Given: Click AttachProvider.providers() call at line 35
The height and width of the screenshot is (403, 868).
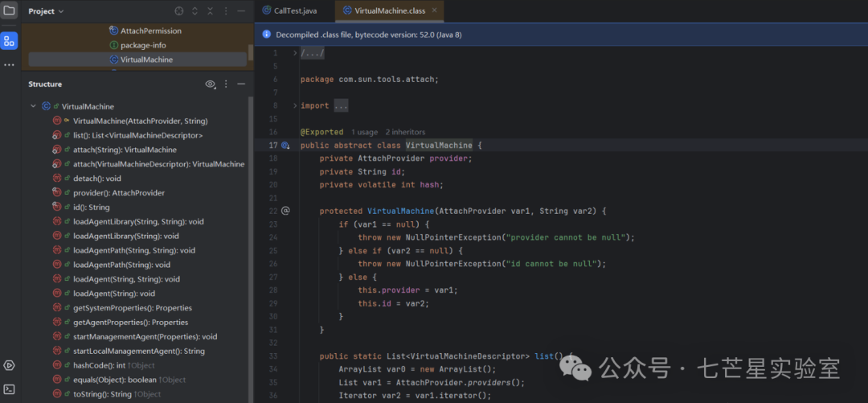Looking at the screenshot, I should click(460, 383).
